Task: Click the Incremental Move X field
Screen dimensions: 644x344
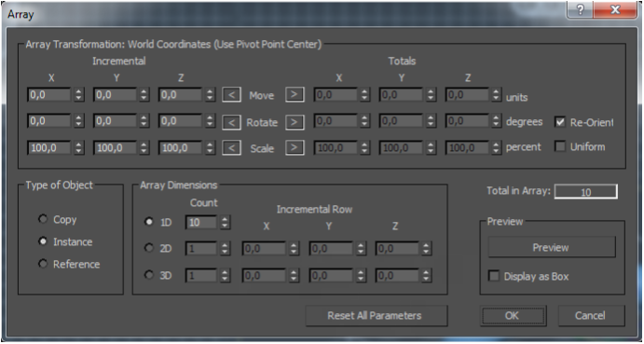Action: [49, 95]
